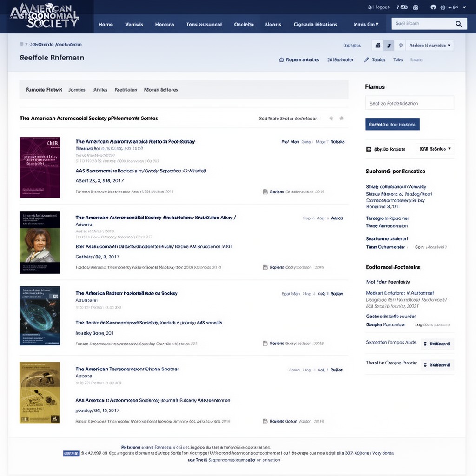
Task: Click the Aollos link on second result
Action: (337, 218)
